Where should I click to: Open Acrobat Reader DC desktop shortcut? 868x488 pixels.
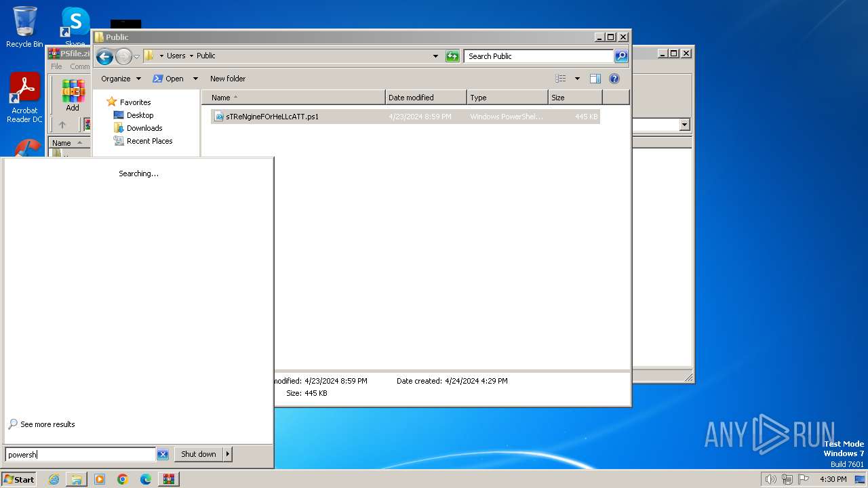click(24, 98)
